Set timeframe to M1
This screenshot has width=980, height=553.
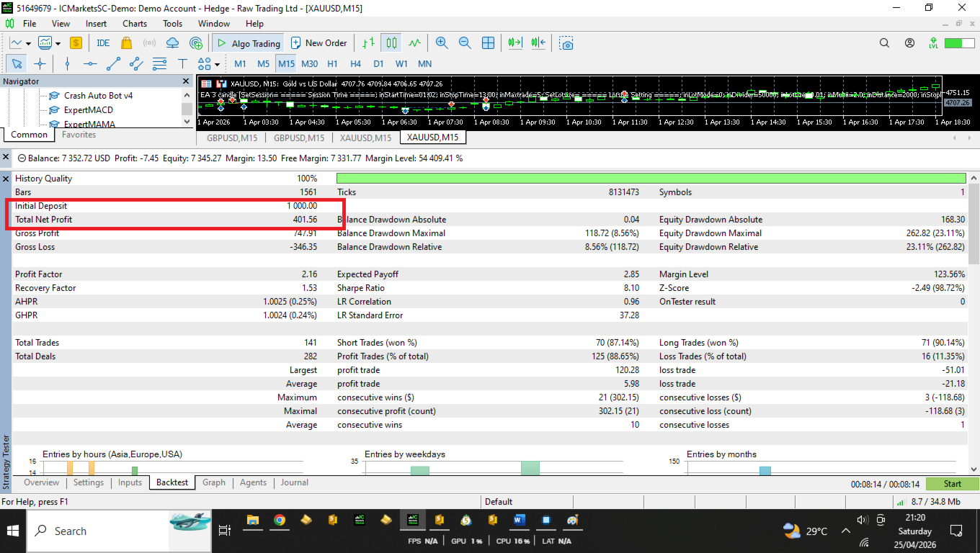tap(241, 63)
